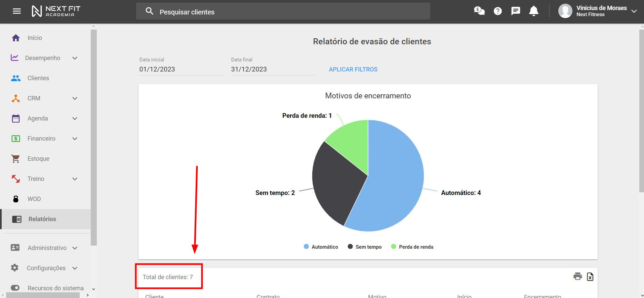This screenshot has width=644, height=298.
Task: Open Estoque menu item
Action: click(x=45, y=159)
